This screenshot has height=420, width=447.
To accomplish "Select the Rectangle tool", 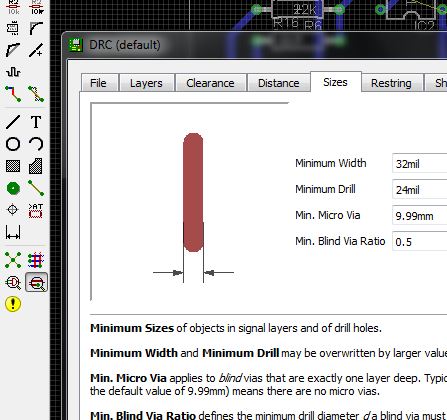I will pyautogui.click(x=13, y=166).
